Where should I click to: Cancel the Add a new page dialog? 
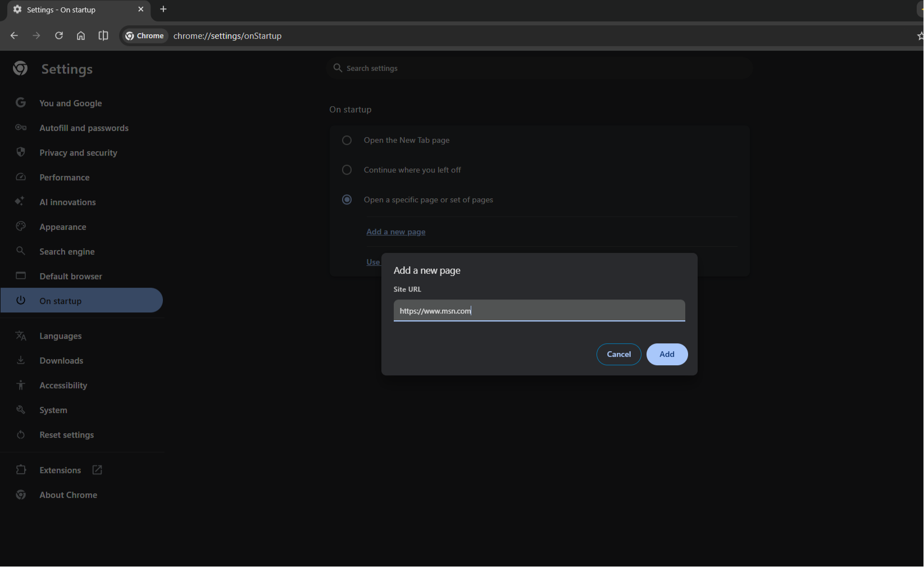tap(618, 354)
